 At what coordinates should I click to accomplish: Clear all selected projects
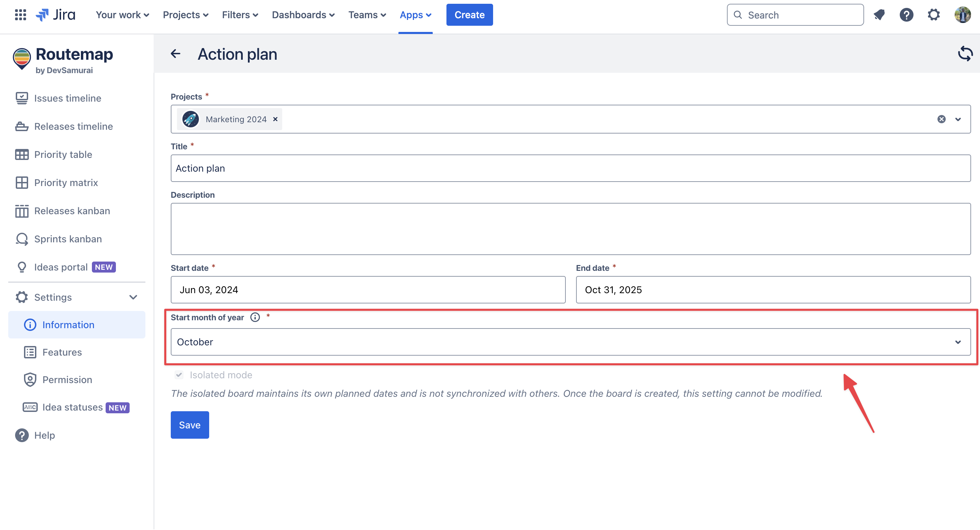coord(941,119)
